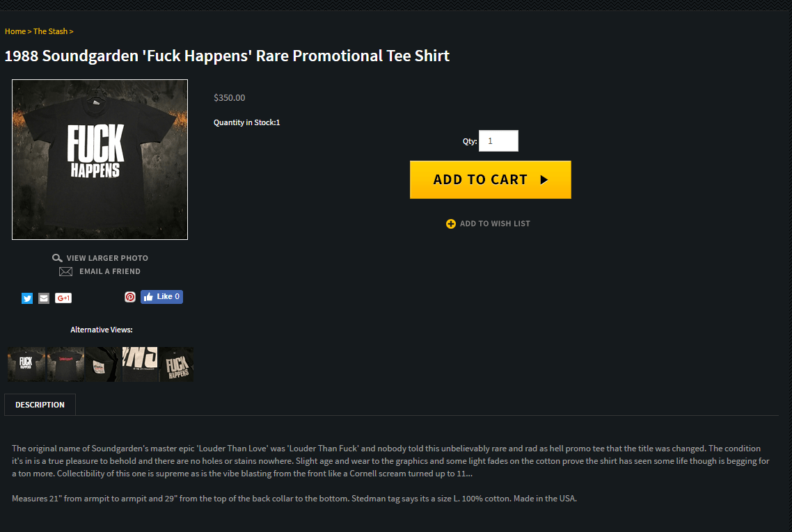792x532 pixels.
Task: Click the gray email share icon
Action: click(44, 298)
